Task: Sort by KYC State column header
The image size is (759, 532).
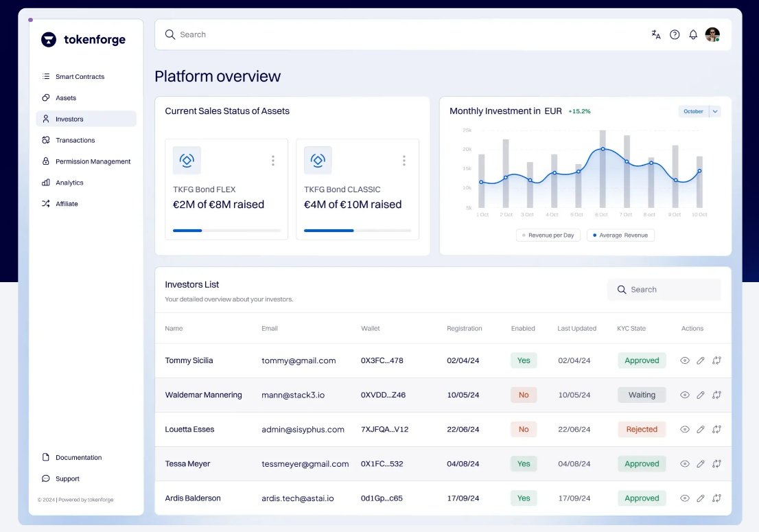Action: pos(631,328)
